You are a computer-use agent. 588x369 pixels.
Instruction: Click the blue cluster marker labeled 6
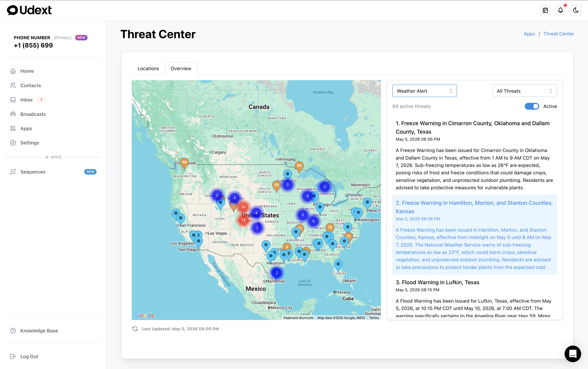(x=313, y=221)
